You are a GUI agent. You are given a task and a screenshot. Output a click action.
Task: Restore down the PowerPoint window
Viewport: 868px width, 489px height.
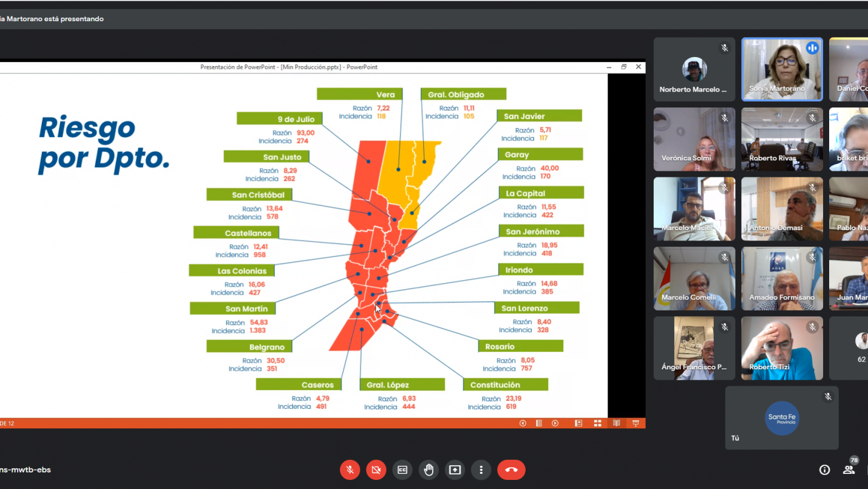pos(623,67)
